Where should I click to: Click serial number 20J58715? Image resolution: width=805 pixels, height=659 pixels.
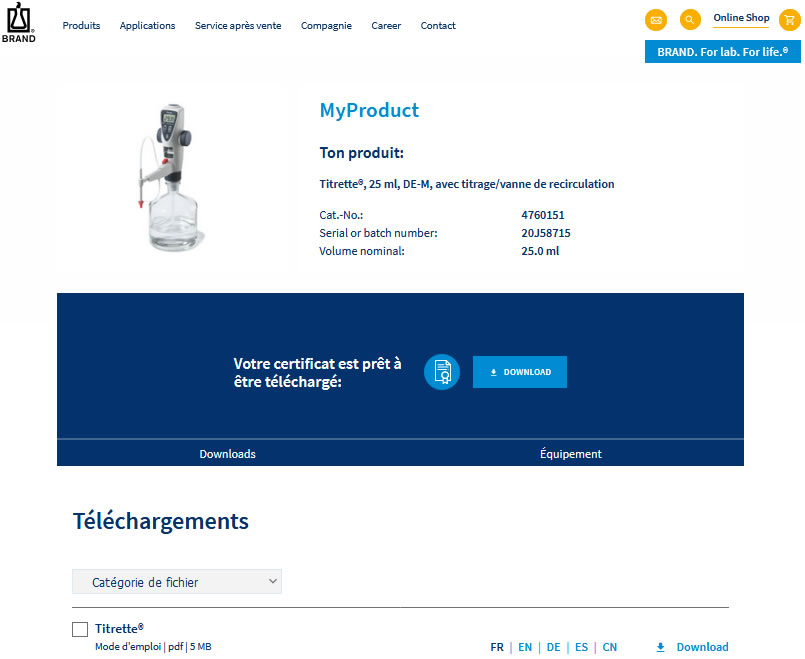(546, 233)
